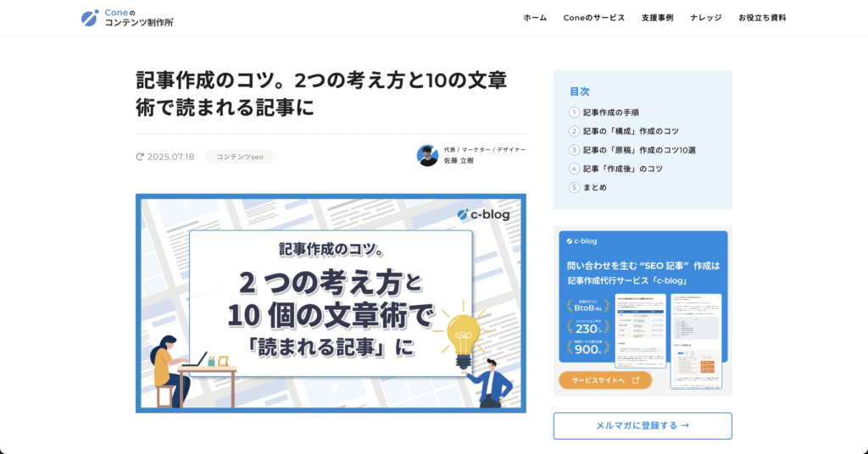Open the サービスサイトへ button
The height and width of the screenshot is (454, 868).
(x=605, y=380)
